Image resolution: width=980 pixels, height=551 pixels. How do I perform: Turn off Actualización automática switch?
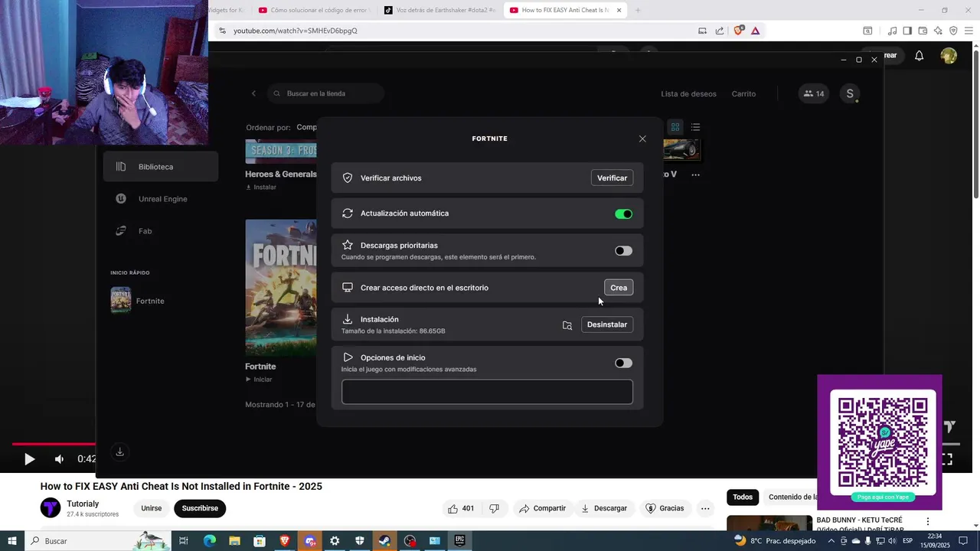click(x=623, y=214)
